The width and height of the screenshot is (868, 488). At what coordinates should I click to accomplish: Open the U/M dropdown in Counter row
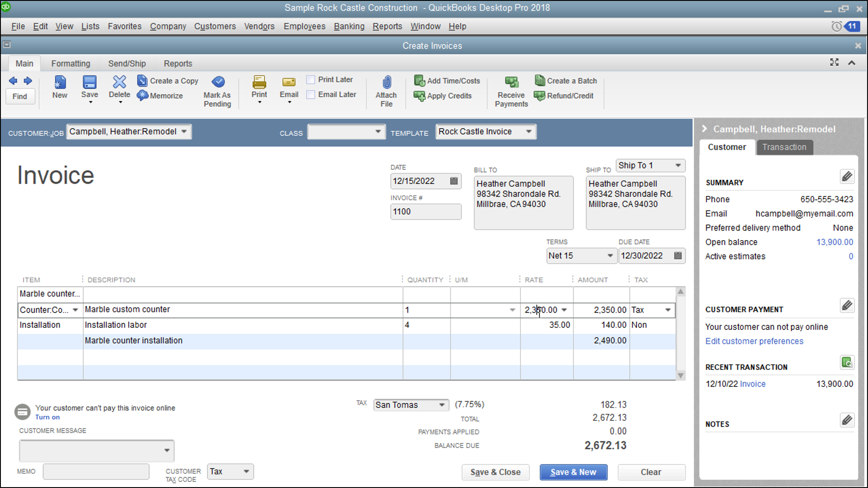tap(513, 310)
